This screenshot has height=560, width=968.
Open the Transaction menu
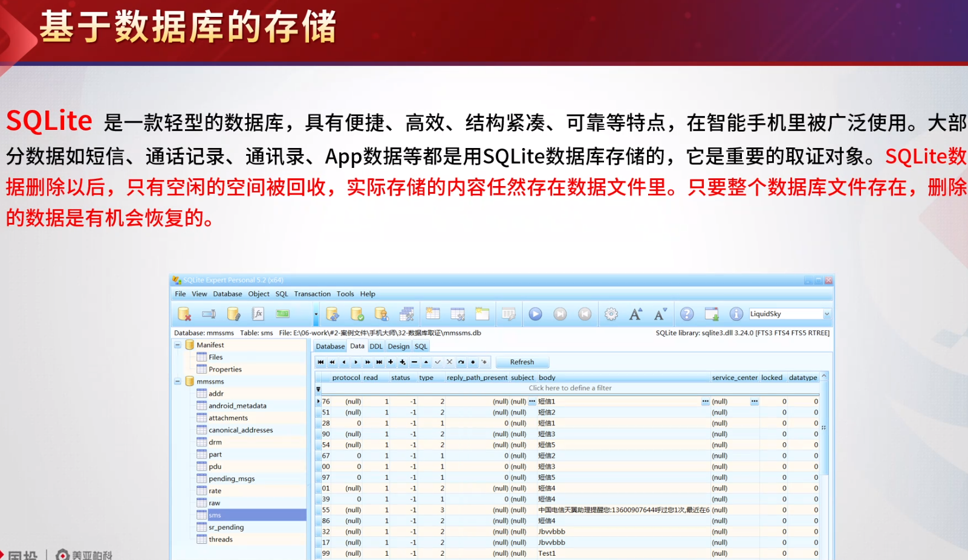tap(313, 294)
